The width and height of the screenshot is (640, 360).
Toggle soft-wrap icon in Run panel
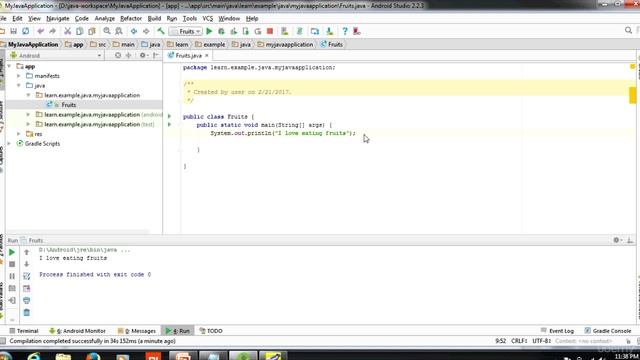click(27, 276)
